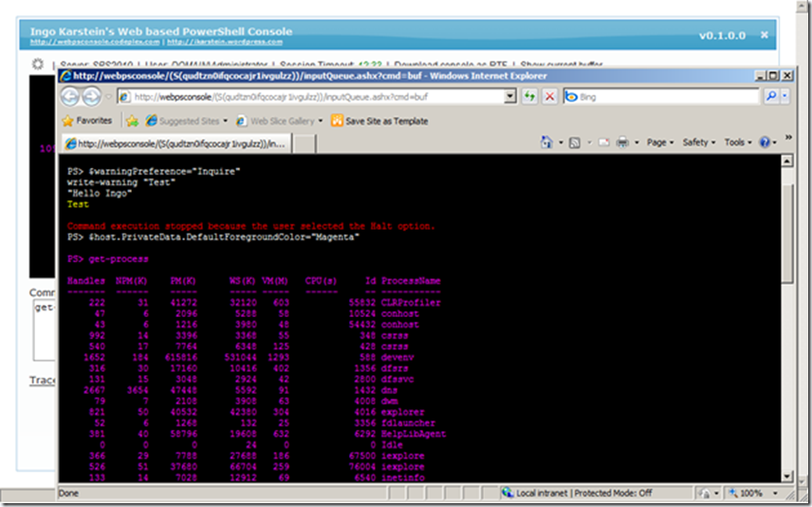Viewport: 812px width, 507px height.
Task: Open the ikarstein.wordpress.com link
Action: pyautogui.click(x=225, y=42)
